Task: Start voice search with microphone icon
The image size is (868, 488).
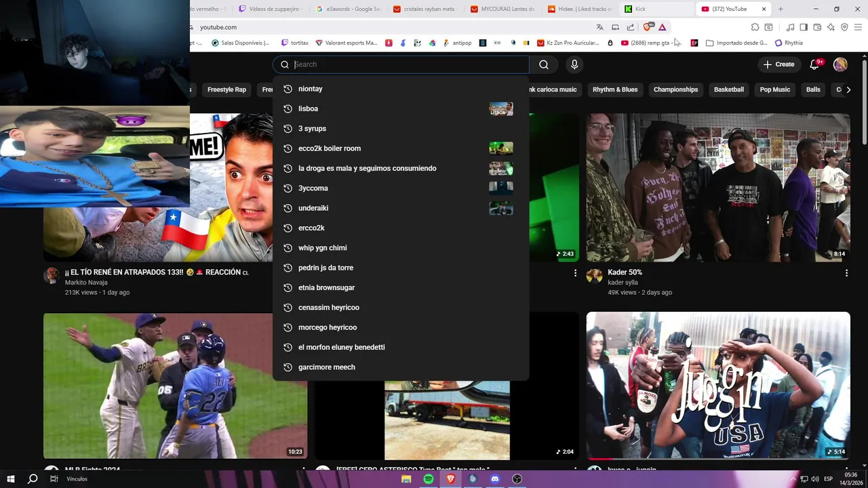Action: click(x=574, y=64)
